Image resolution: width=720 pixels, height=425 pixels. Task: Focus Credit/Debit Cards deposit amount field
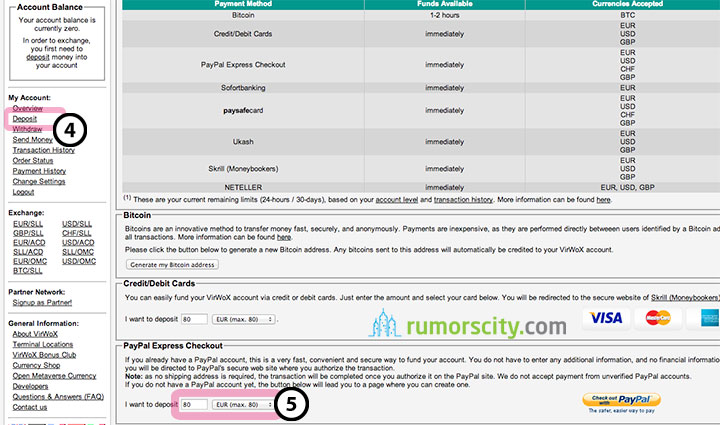point(194,319)
